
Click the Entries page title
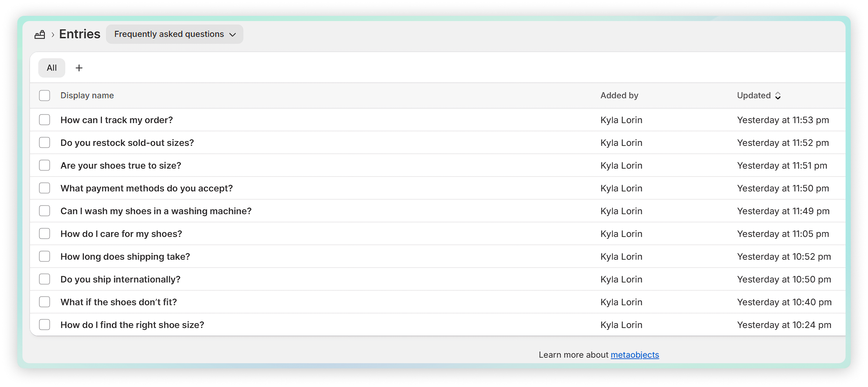80,34
